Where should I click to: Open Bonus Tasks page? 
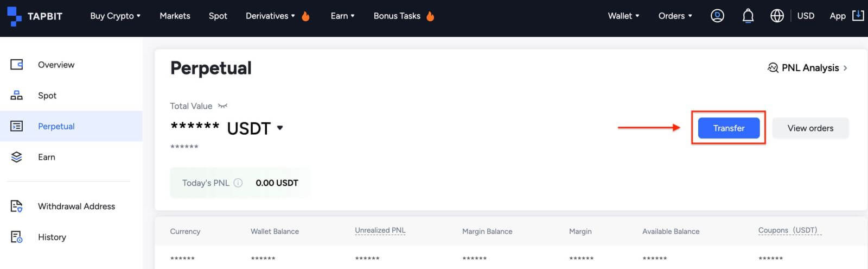[x=397, y=16]
